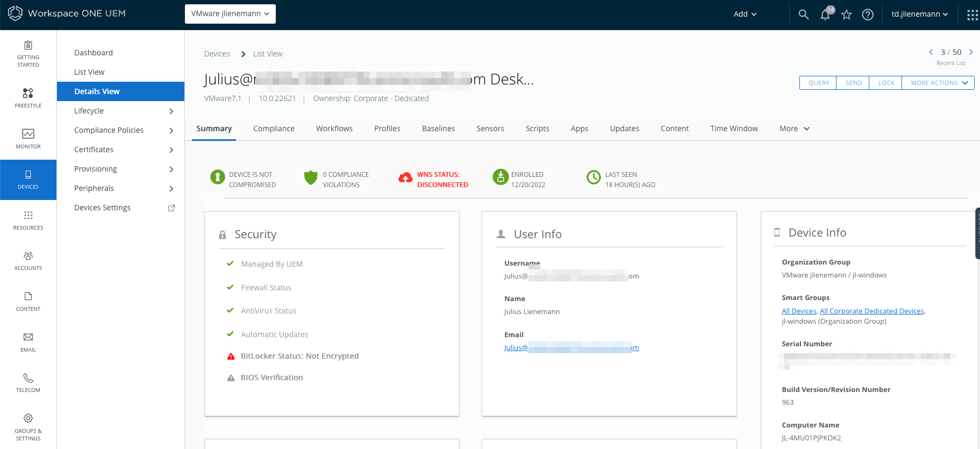Click the Workspace ONE UEM logo
The height and width of the screenshot is (449, 980).
(67, 13)
